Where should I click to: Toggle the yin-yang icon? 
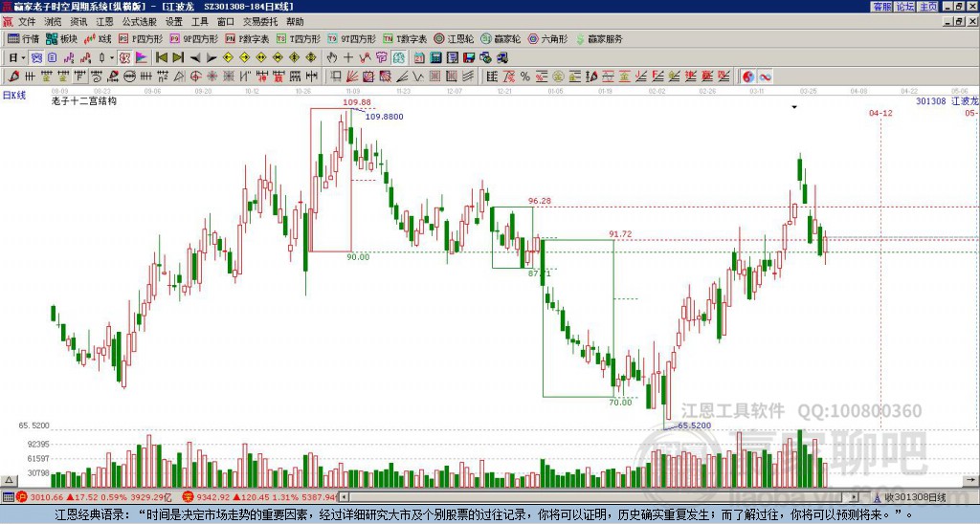(748, 76)
